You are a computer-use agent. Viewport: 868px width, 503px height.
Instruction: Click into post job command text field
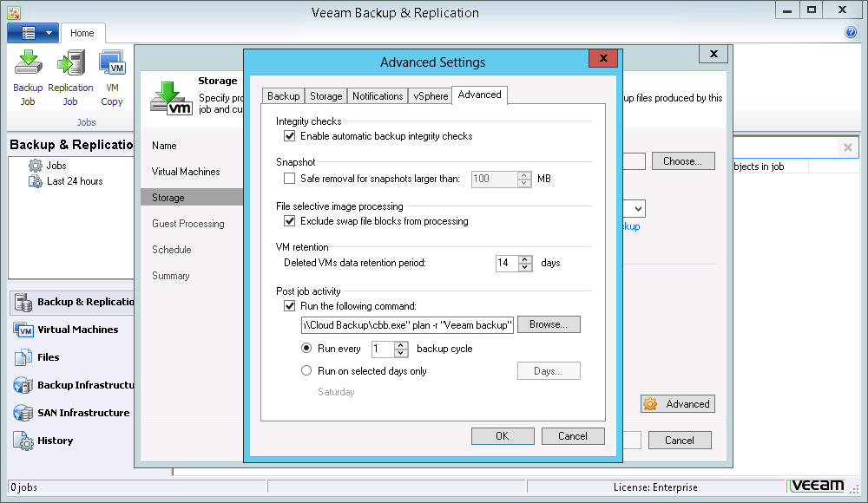(407, 325)
